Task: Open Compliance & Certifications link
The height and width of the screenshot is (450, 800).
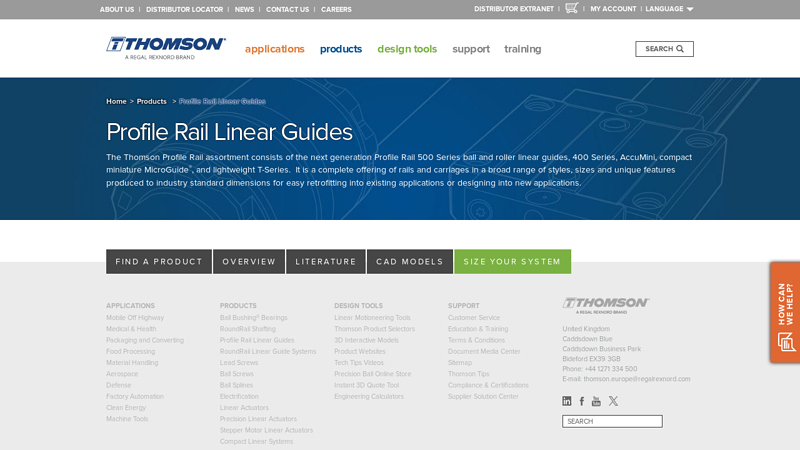Action: pos(488,385)
